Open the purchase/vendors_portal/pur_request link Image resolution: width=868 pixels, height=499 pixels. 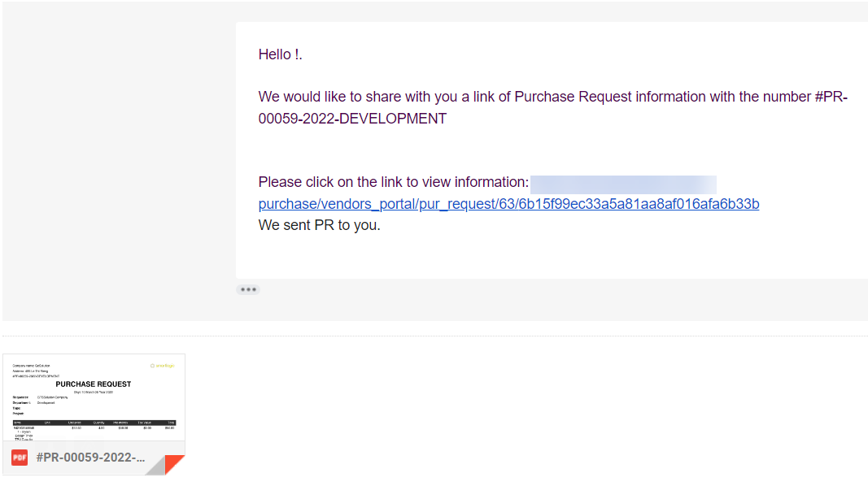pyautogui.click(x=508, y=204)
